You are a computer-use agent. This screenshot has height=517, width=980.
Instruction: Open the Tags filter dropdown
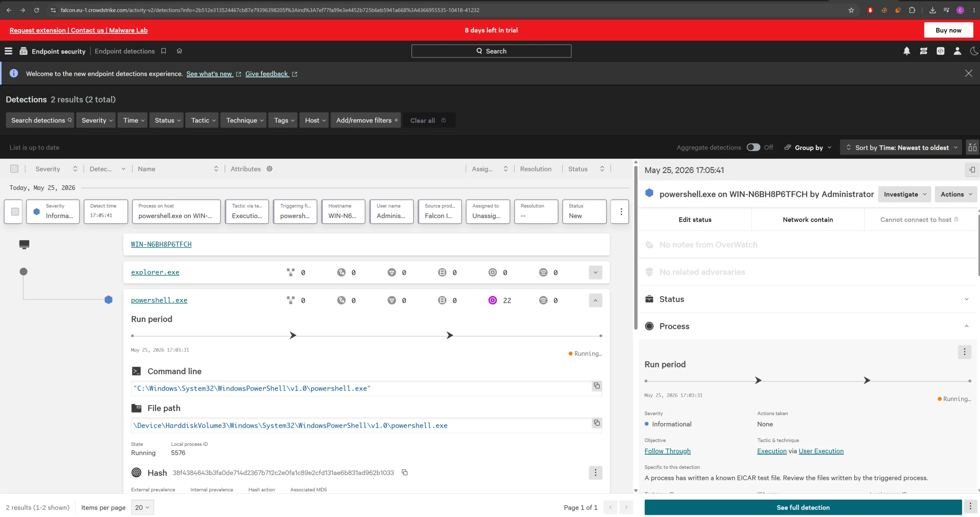click(x=283, y=120)
